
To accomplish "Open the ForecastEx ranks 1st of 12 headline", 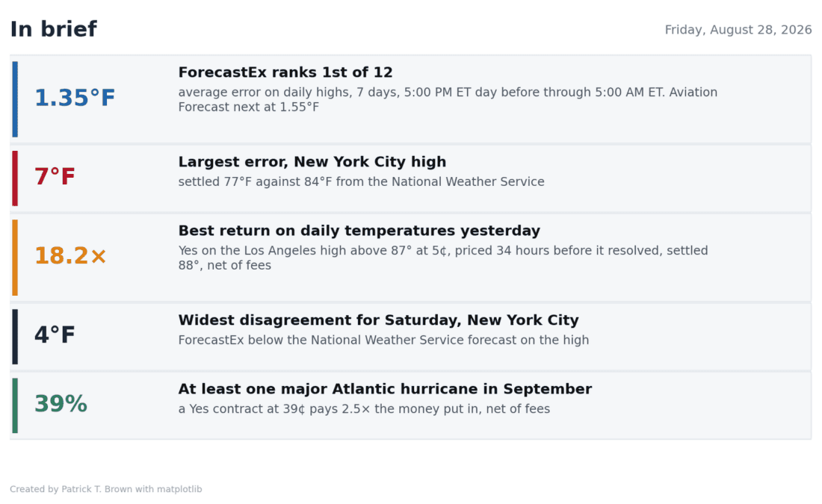I will tap(285, 72).
